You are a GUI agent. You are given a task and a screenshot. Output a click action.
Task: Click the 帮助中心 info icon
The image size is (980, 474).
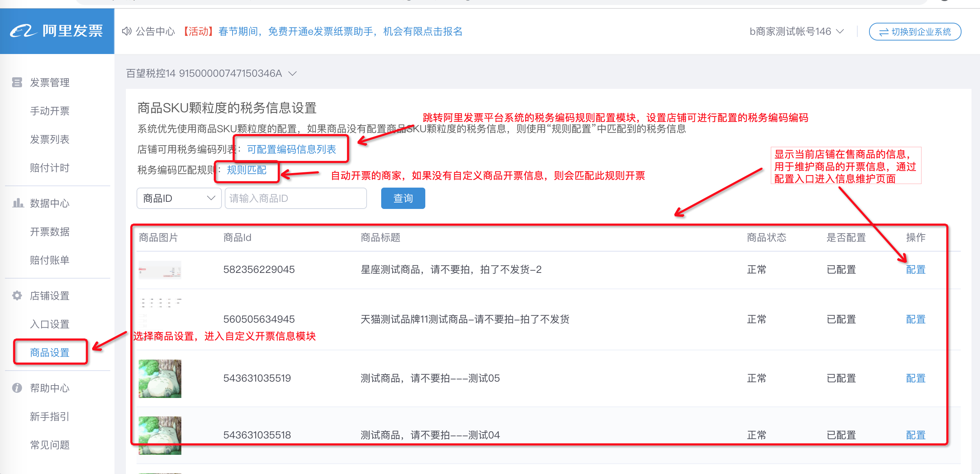coord(17,388)
